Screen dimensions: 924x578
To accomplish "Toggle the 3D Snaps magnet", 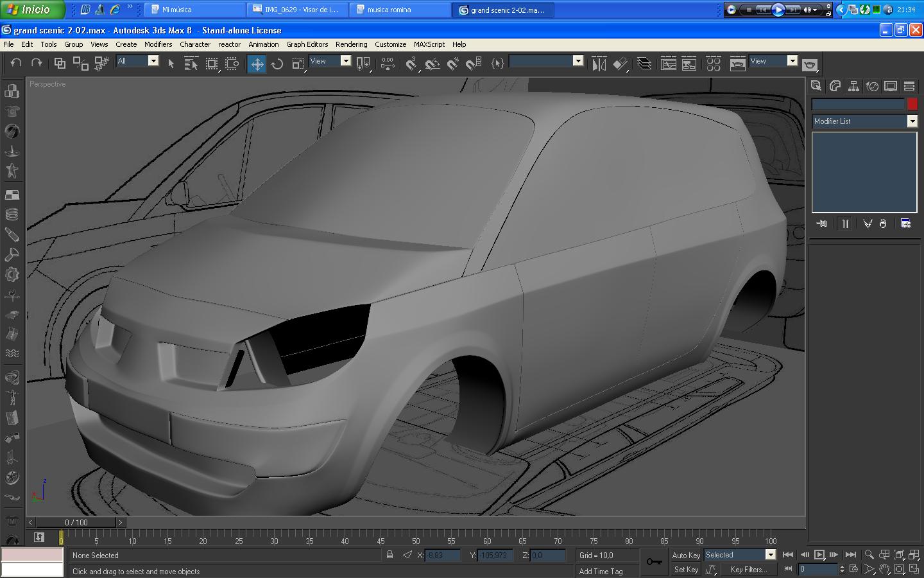I will (411, 64).
